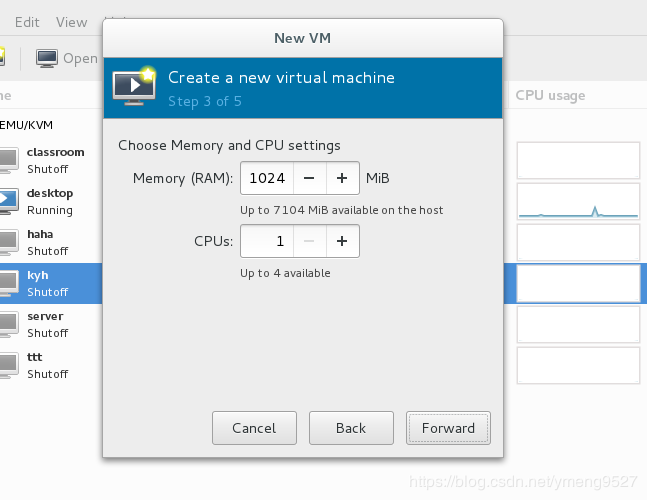647x500 pixels.
Task: Click the CPU usage column header
Action: pyautogui.click(x=550, y=95)
